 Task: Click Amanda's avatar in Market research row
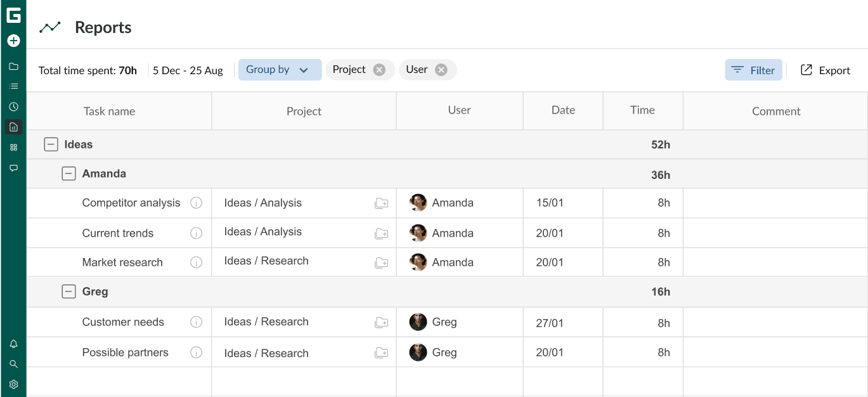pyautogui.click(x=418, y=262)
